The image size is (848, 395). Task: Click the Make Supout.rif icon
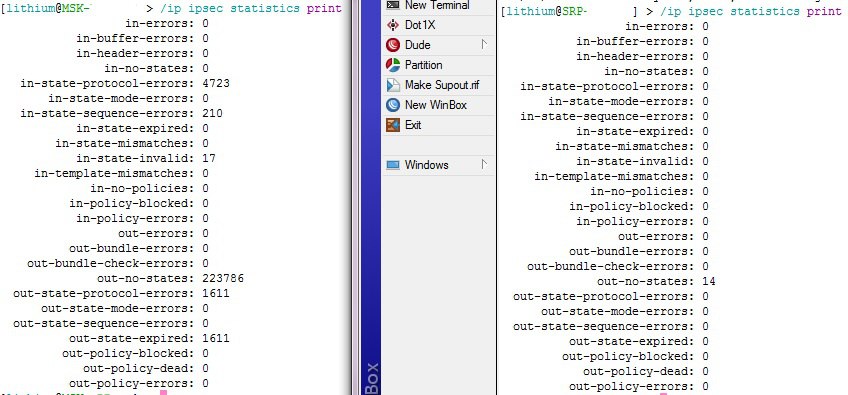pyautogui.click(x=393, y=85)
